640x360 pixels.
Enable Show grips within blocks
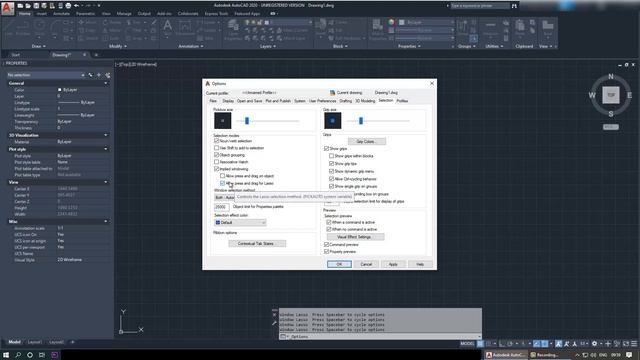(x=331, y=156)
